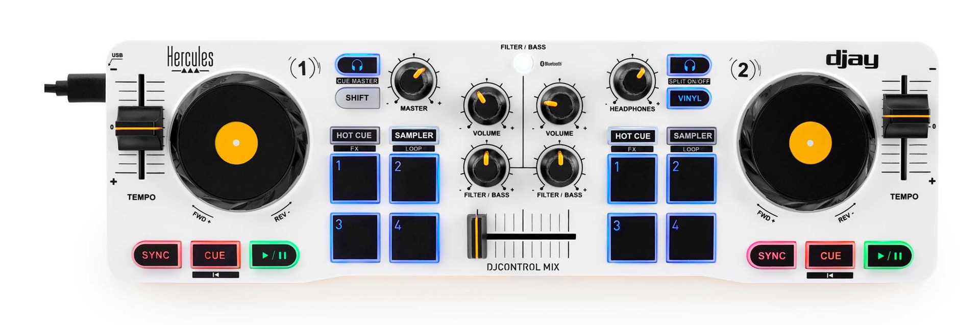Click the deck 1 yellow jog wheel center
Viewport: 980px width, 325px height.
click(235, 143)
